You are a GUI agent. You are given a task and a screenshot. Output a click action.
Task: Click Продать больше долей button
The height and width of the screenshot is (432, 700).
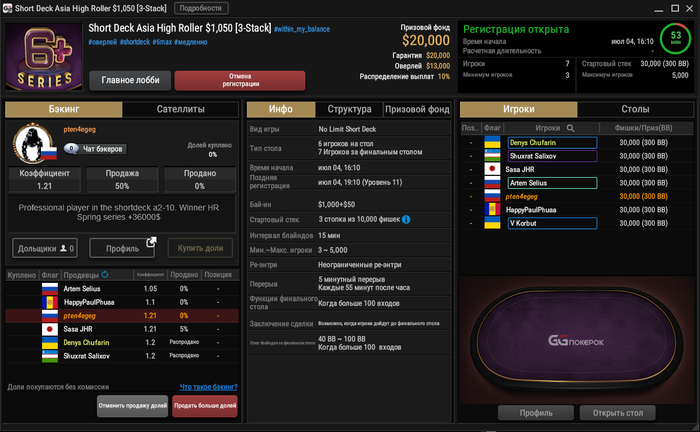(205, 406)
